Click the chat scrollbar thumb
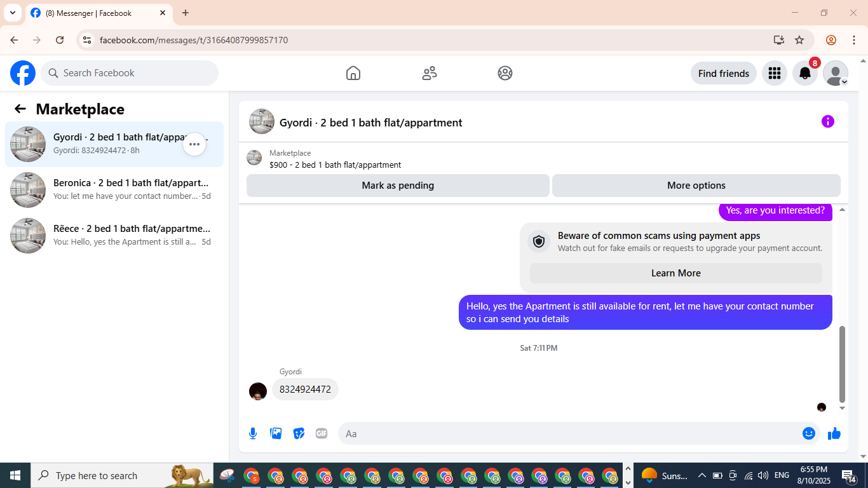868x488 pixels. click(843, 364)
